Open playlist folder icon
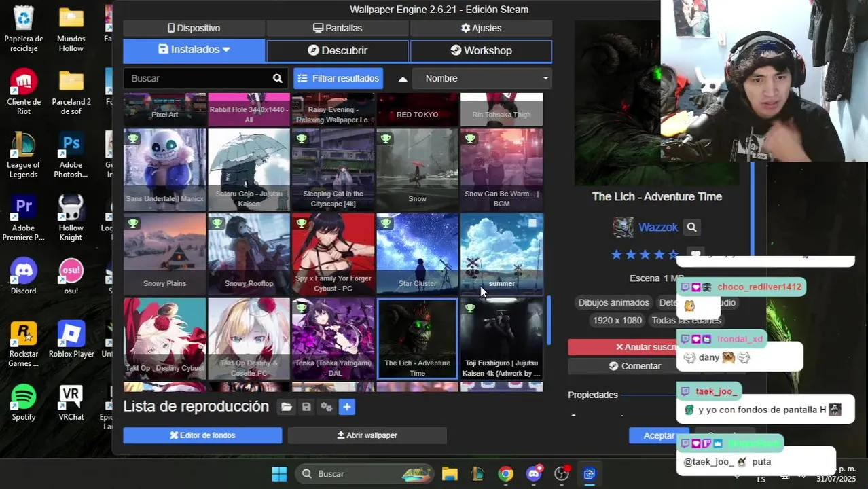The image size is (868, 489). pyautogui.click(x=287, y=407)
